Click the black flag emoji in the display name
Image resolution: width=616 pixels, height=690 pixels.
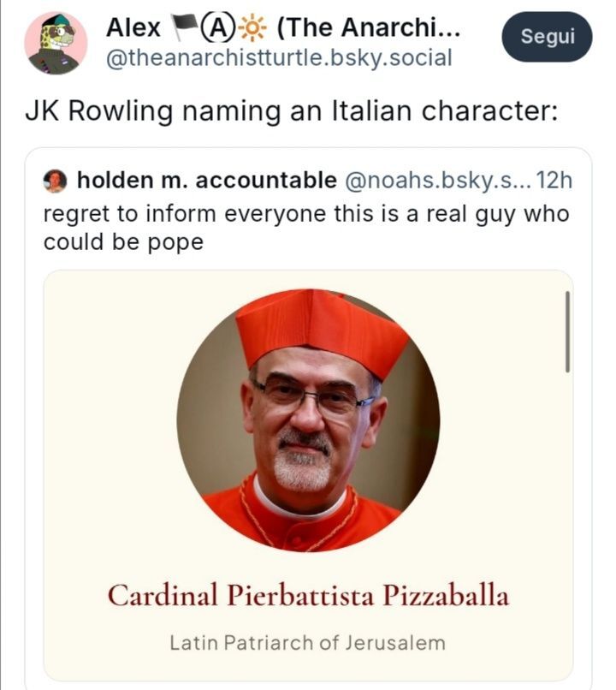click(x=182, y=28)
